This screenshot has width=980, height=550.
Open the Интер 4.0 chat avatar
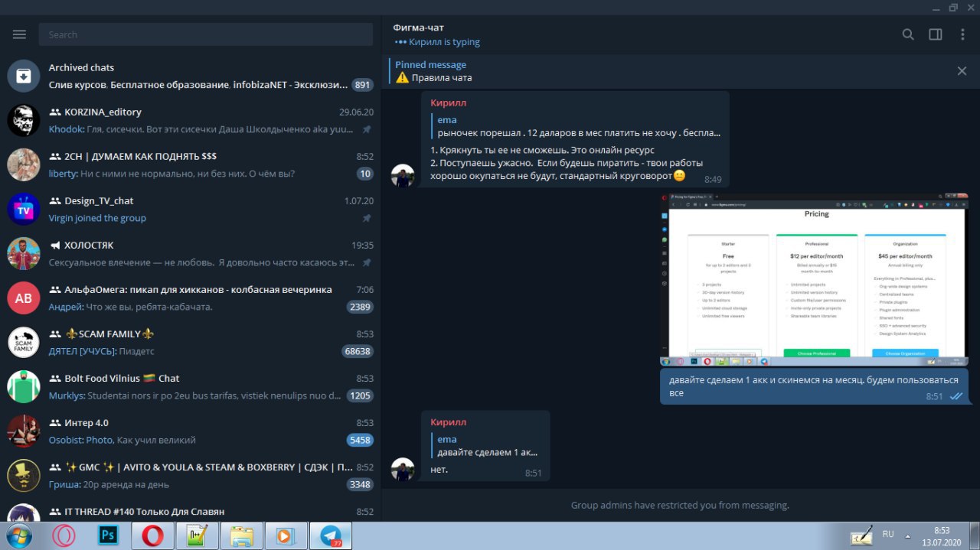point(24,431)
